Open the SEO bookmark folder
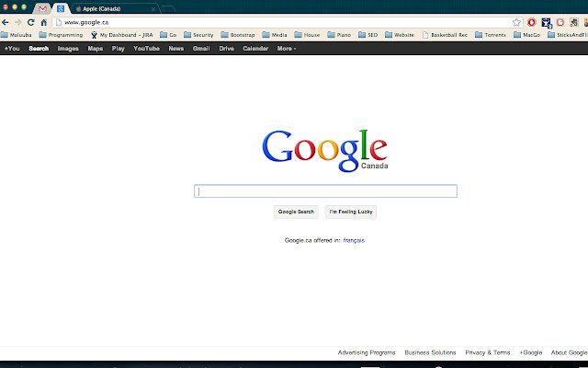The height and width of the screenshot is (368, 588). (x=368, y=35)
